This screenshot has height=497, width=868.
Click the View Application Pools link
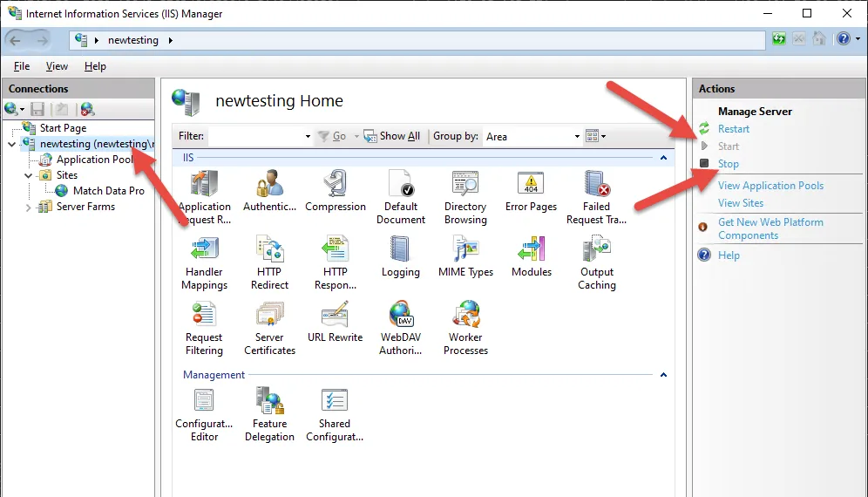click(770, 186)
